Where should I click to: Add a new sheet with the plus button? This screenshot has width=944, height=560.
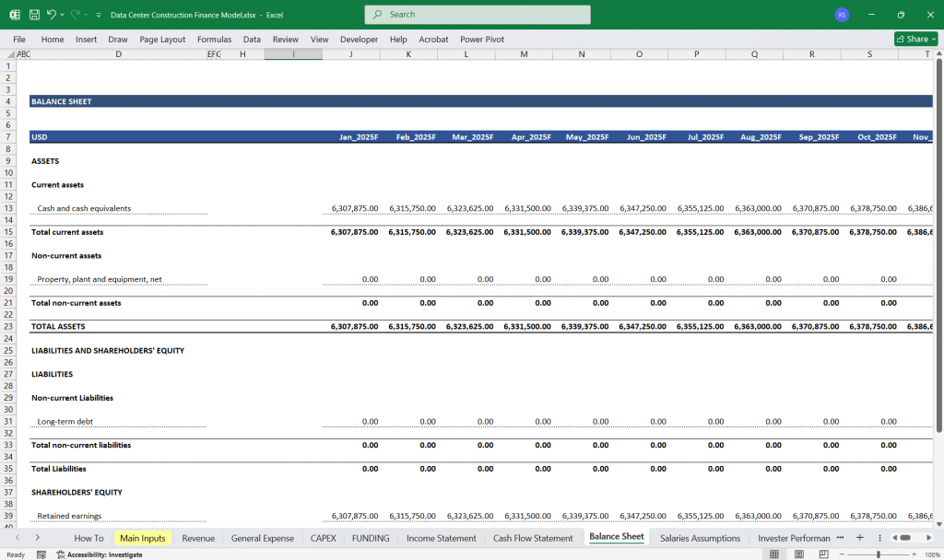click(859, 537)
